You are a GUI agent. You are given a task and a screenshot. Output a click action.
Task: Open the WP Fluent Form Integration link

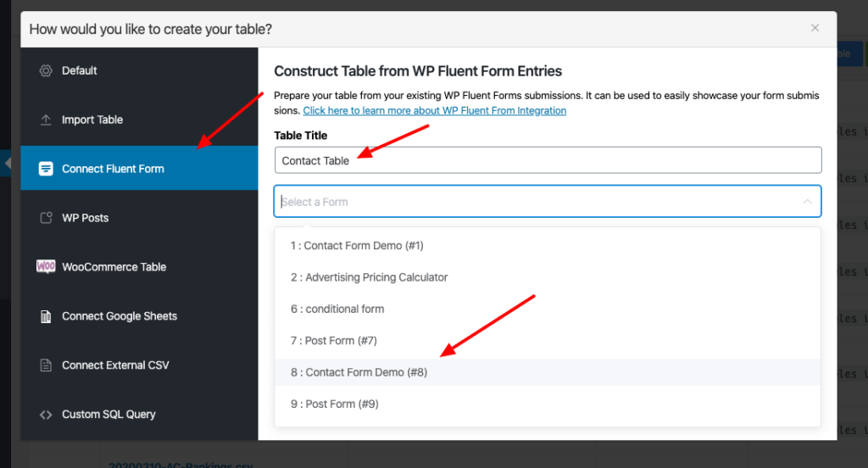click(x=434, y=111)
